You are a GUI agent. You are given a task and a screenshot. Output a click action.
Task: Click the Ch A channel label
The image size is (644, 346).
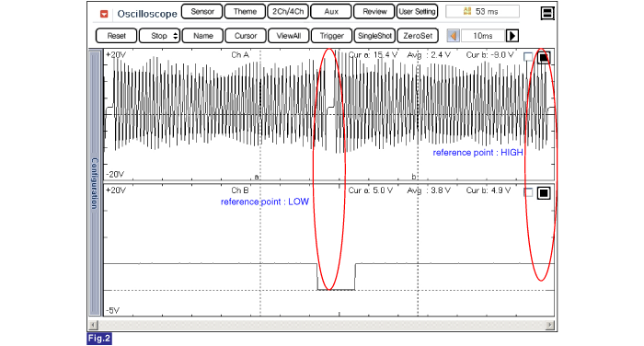(x=240, y=55)
